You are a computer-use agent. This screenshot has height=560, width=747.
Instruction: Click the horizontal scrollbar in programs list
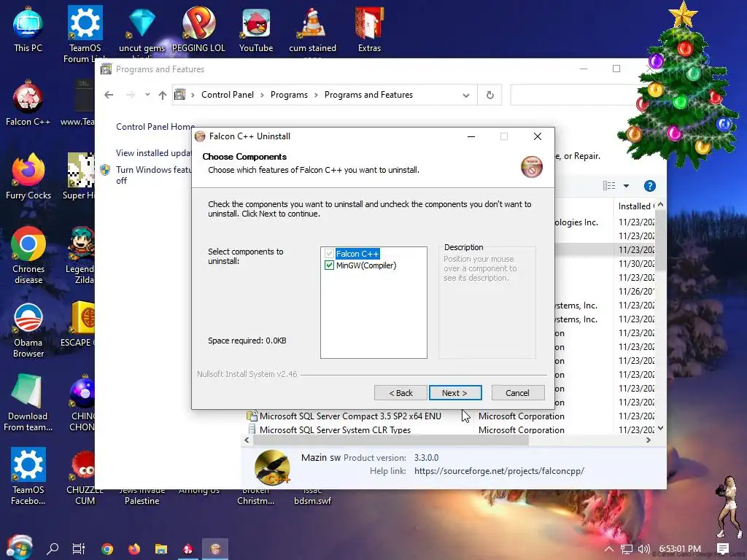click(x=390, y=440)
